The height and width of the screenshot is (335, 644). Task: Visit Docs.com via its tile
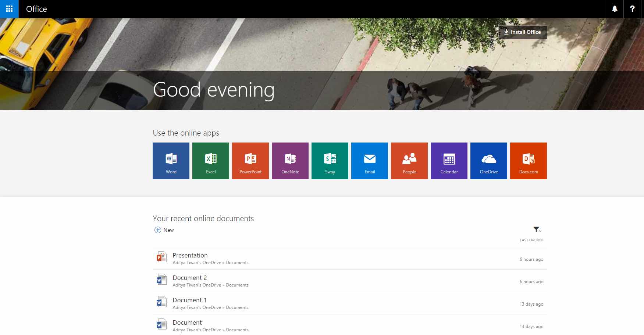coord(528,161)
